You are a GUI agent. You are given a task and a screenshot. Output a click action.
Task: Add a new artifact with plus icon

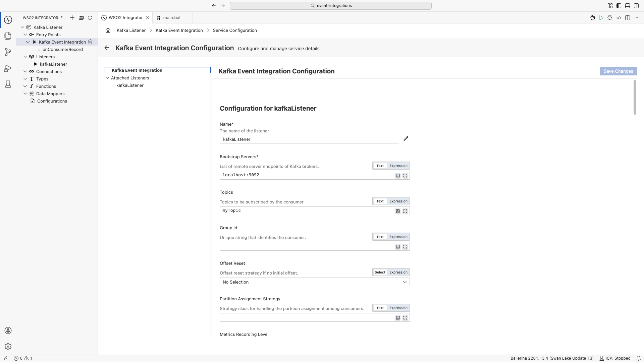[72, 18]
